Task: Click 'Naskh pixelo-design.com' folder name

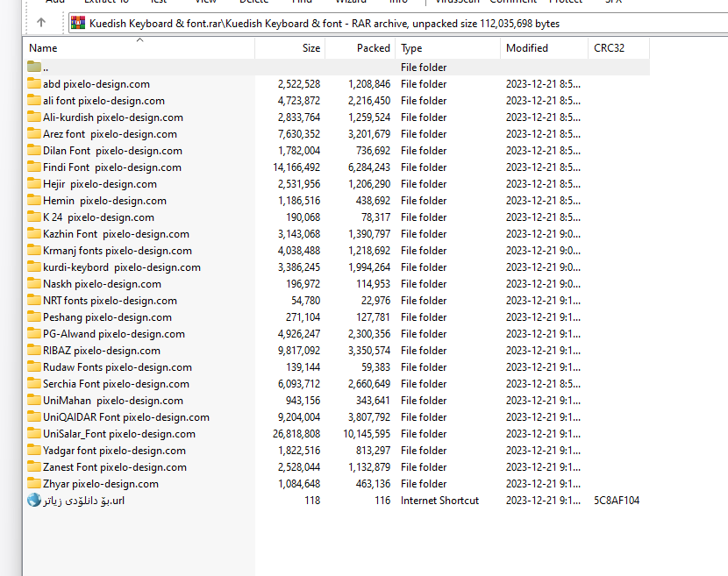Action: [102, 284]
